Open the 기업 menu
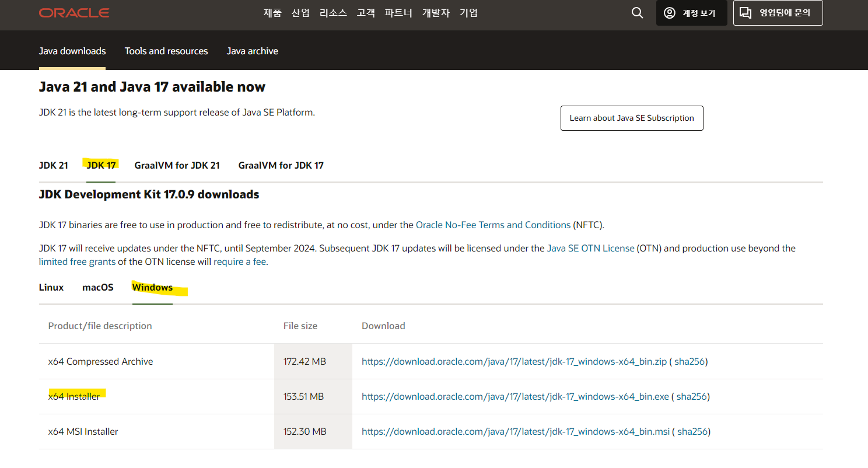868x468 pixels. [469, 13]
